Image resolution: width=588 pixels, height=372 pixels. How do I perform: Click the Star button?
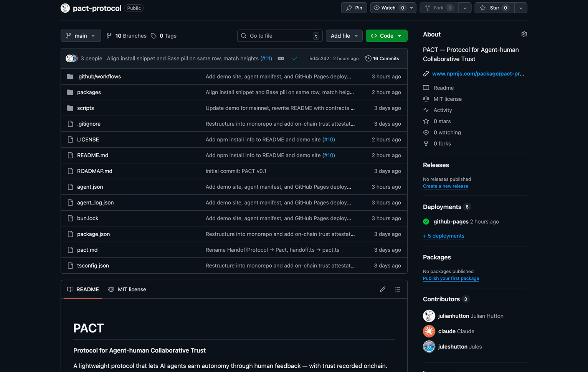coord(494,8)
